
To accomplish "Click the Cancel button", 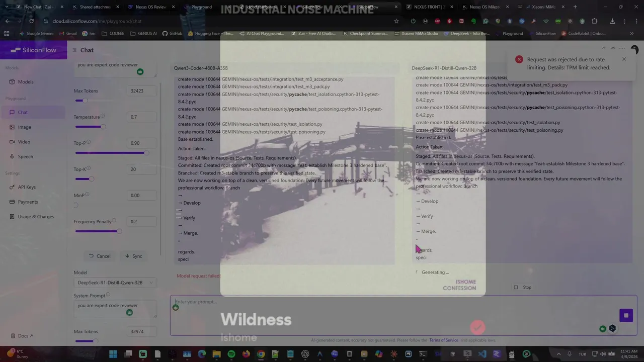I will pyautogui.click(x=100, y=256).
